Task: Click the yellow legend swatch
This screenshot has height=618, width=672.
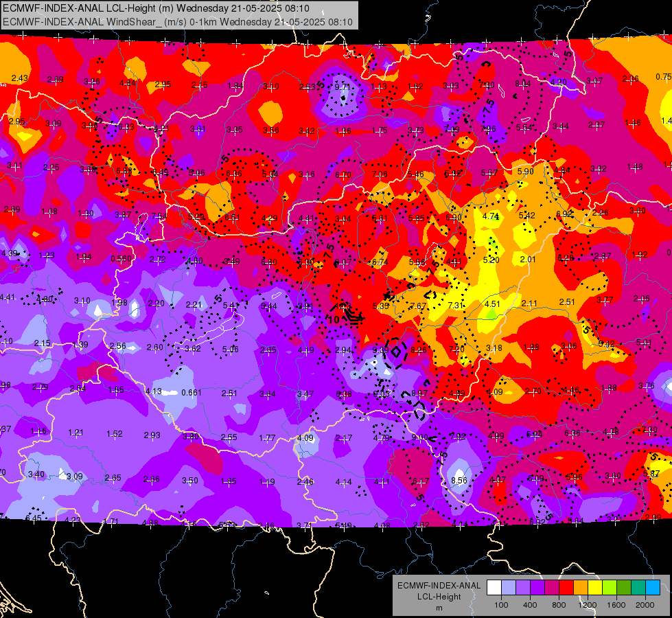Action: click(x=595, y=587)
